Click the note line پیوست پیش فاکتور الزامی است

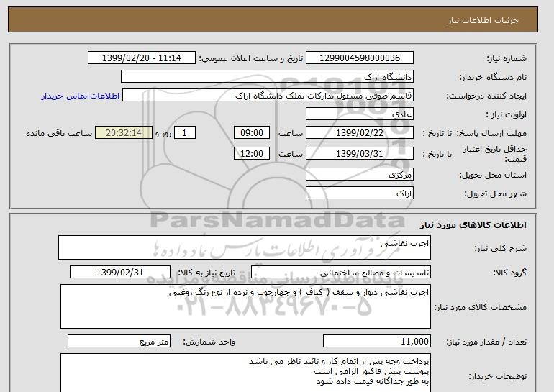[x=371, y=372]
